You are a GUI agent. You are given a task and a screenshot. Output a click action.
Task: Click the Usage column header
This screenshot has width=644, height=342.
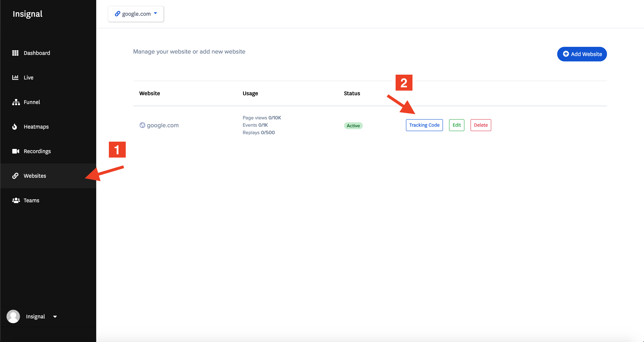pyautogui.click(x=250, y=94)
